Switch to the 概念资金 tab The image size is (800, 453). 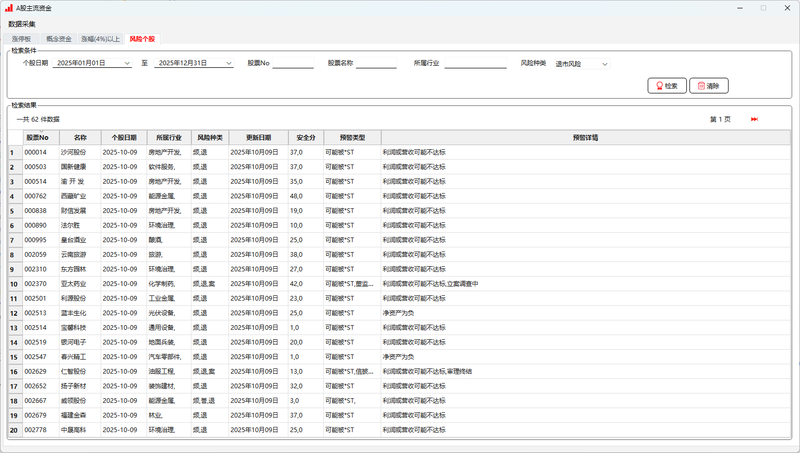(59, 39)
